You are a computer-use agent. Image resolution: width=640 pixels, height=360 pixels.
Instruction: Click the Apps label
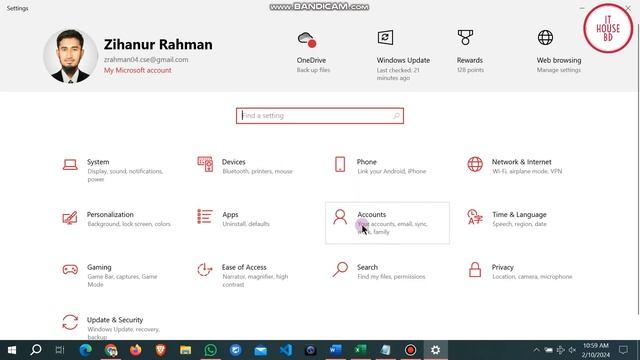(230, 214)
